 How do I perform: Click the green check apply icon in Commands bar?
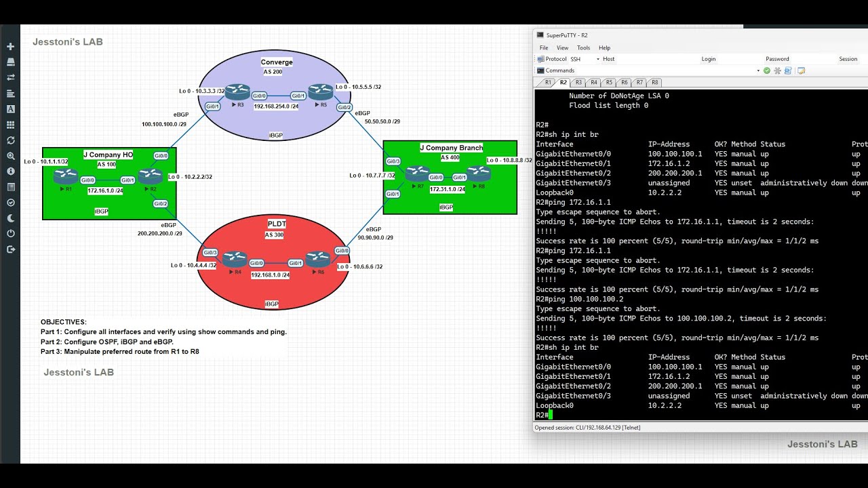click(767, 70)
